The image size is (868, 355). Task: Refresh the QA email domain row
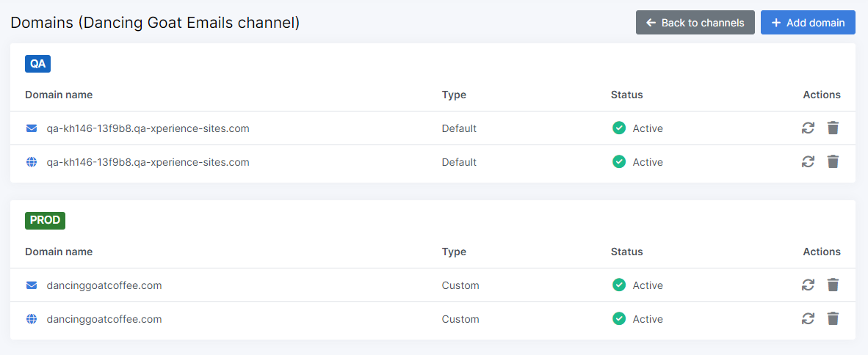pos(808,128)
